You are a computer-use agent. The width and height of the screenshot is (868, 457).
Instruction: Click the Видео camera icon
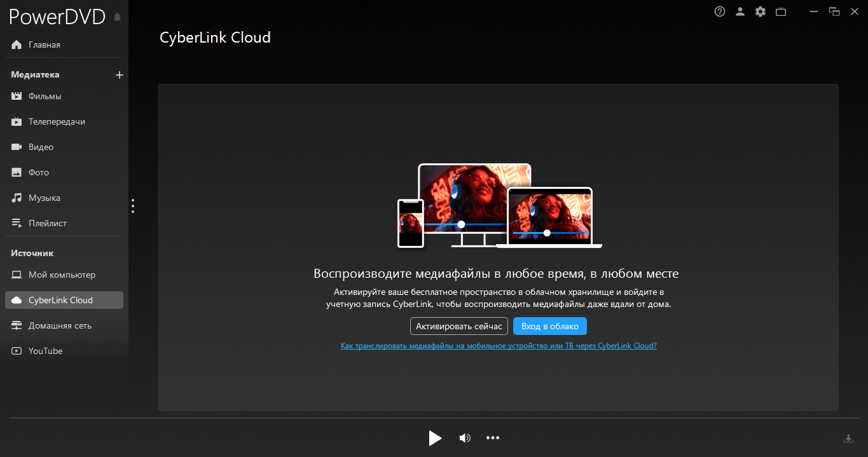coord(17,147)
